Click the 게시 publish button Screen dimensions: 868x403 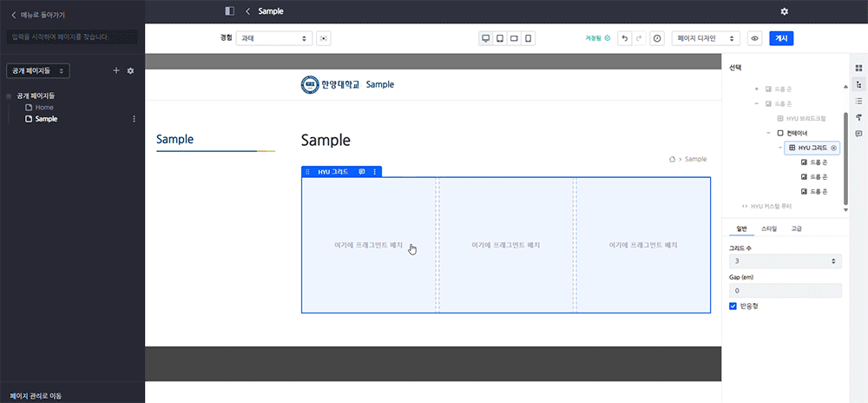(x=781, y=38)
